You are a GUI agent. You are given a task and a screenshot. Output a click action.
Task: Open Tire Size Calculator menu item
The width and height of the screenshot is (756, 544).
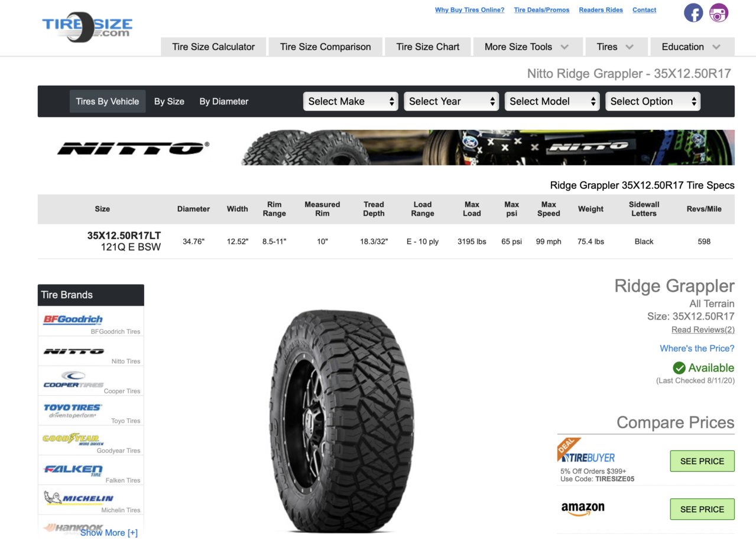(213, 47)
